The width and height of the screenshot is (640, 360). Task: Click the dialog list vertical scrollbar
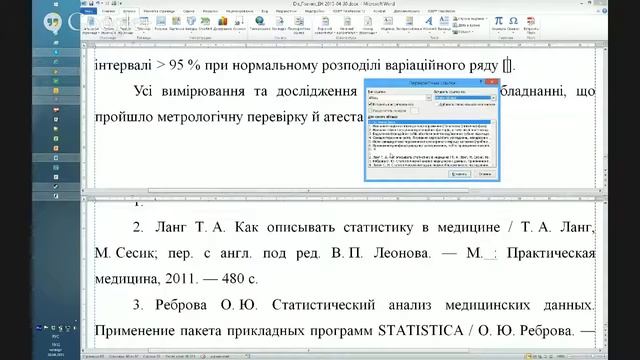[x=493, y=143]
